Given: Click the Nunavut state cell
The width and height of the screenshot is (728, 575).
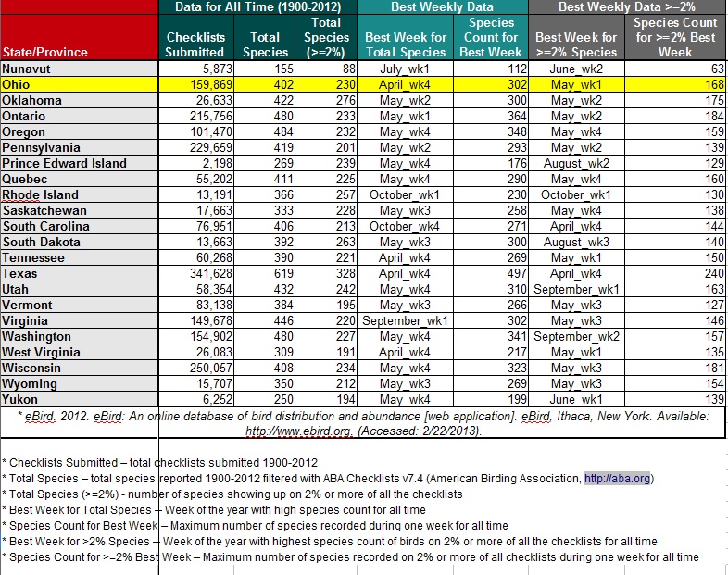Looking at the screenshot, I should pos(79,69).
